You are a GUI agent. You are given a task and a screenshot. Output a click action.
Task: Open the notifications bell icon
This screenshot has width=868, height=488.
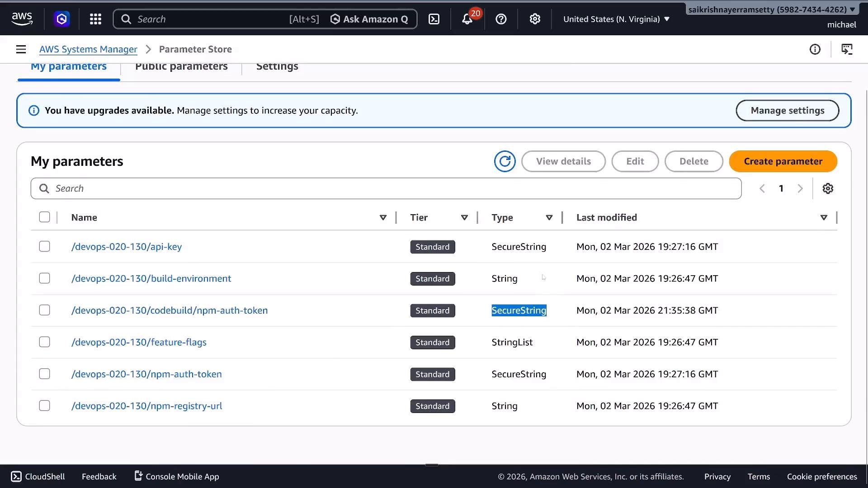[x=467, y=19]
